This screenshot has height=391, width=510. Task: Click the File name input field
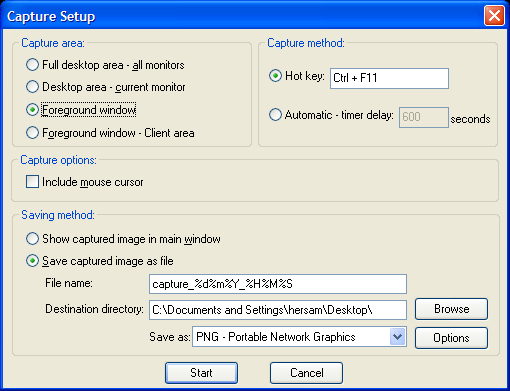coord(278,284)
